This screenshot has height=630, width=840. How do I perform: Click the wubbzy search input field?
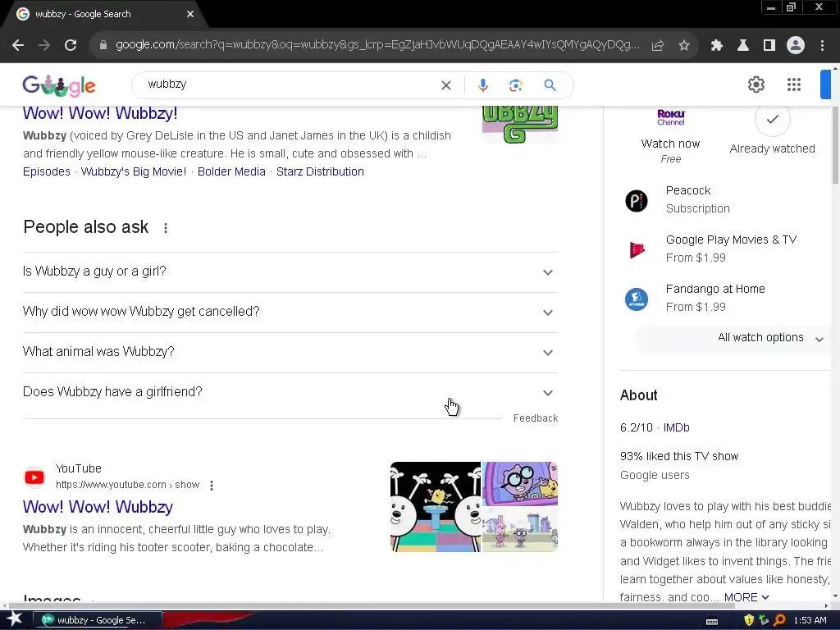pyautogui.click(x=290, y=84)
